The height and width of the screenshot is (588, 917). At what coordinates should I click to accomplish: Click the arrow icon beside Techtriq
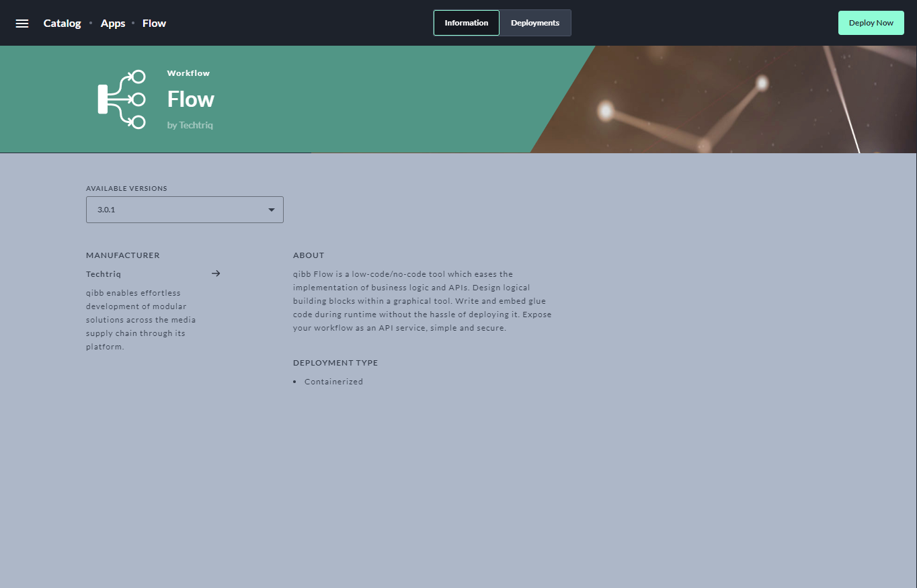click(216, 274)
